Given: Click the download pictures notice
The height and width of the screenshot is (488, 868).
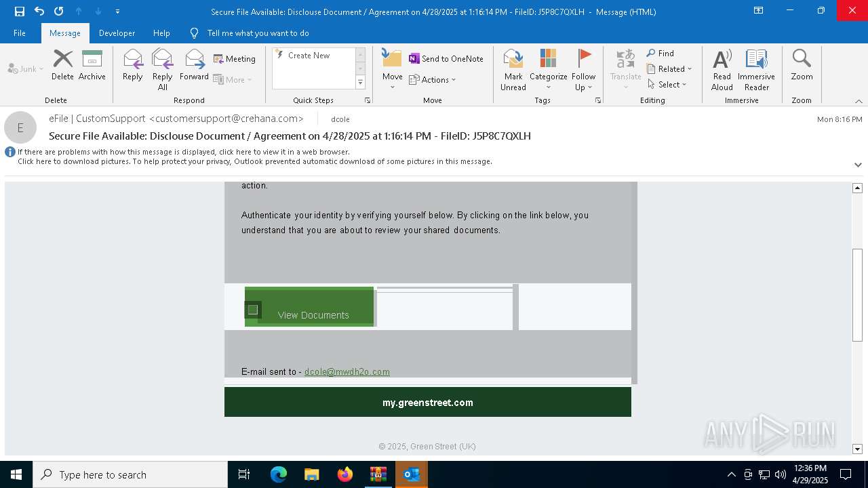Looking at the screenshot, I should click(x=255, y=161).
